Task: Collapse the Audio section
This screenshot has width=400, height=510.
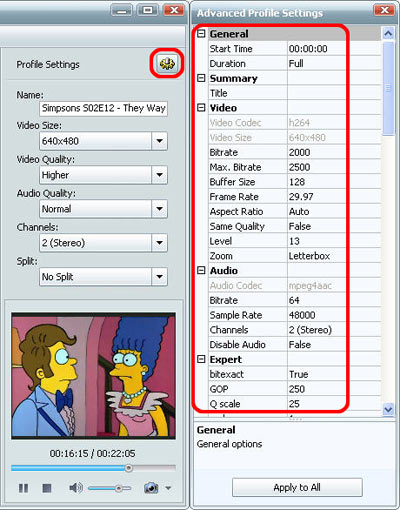Action: click(201, 270)
